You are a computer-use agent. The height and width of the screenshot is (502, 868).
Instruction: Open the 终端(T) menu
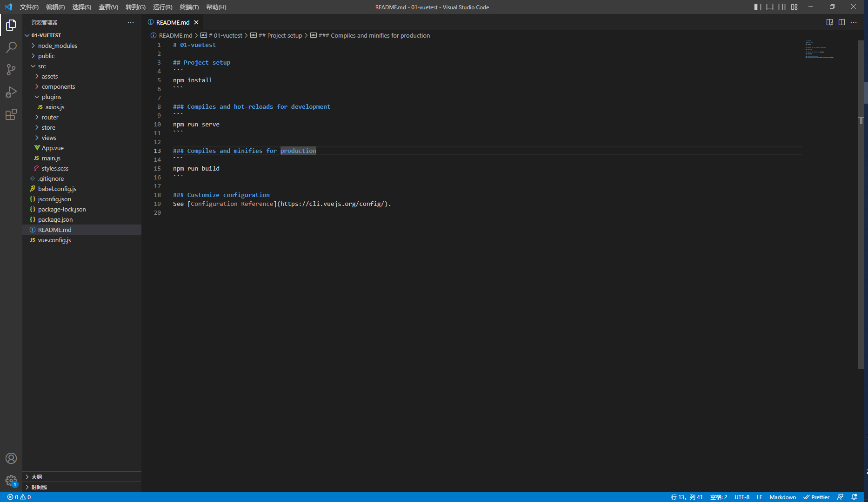(189, 7)
